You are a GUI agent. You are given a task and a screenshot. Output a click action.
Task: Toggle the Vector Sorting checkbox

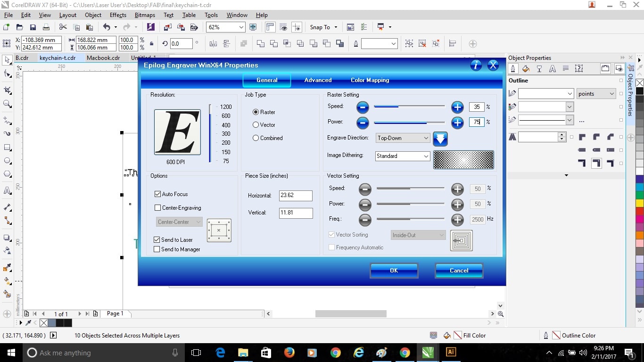tap(332, 235)
